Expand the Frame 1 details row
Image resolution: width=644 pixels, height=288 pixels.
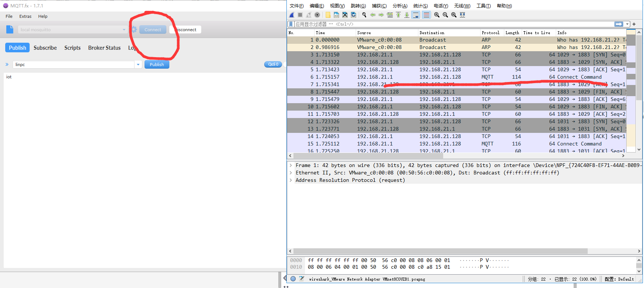[291, 166]
